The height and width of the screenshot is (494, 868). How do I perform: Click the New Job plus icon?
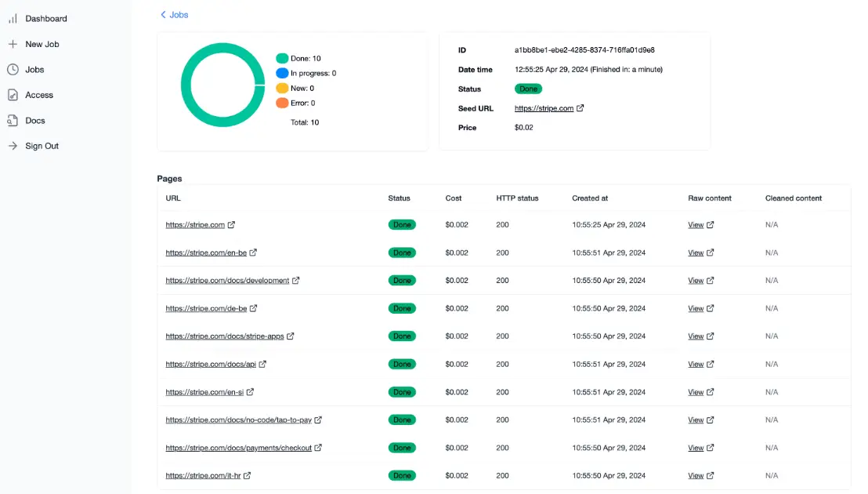pyautogui.click(x=13, y=44)
